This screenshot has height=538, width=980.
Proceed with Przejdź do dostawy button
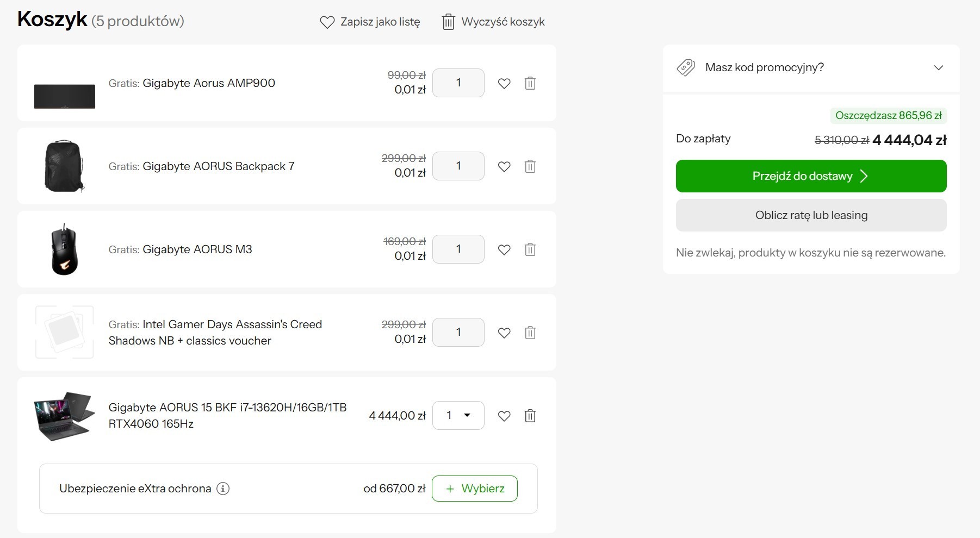(811, 176)
